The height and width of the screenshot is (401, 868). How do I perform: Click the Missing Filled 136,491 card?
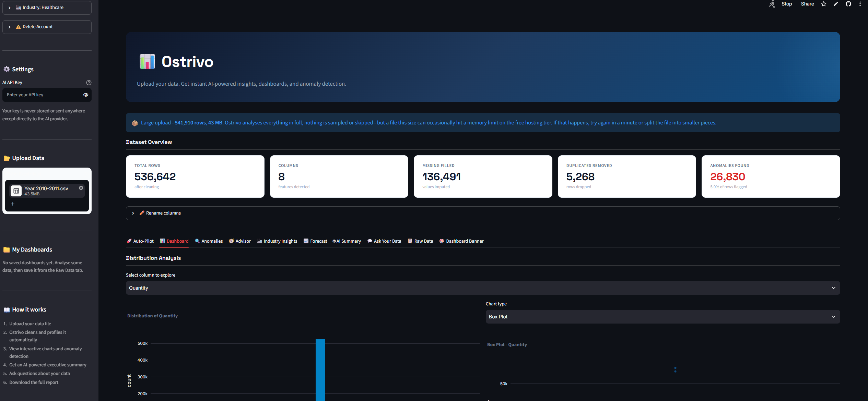pos(483,177)
